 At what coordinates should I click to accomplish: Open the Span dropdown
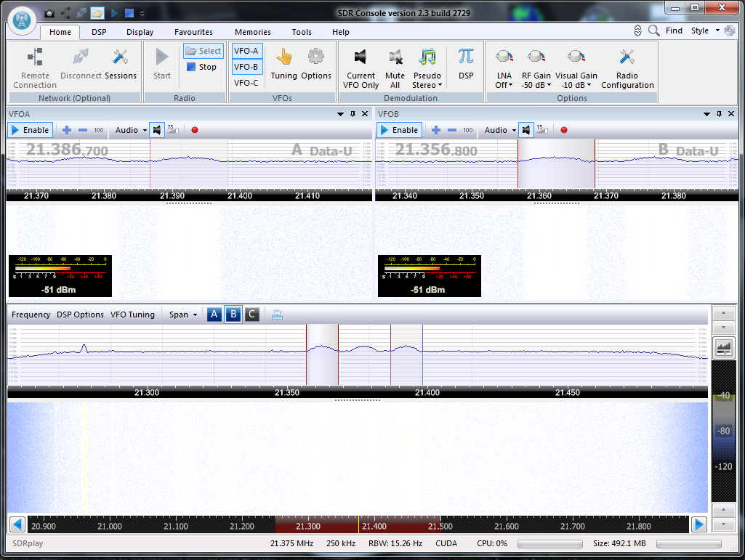[x=181, y=314]
